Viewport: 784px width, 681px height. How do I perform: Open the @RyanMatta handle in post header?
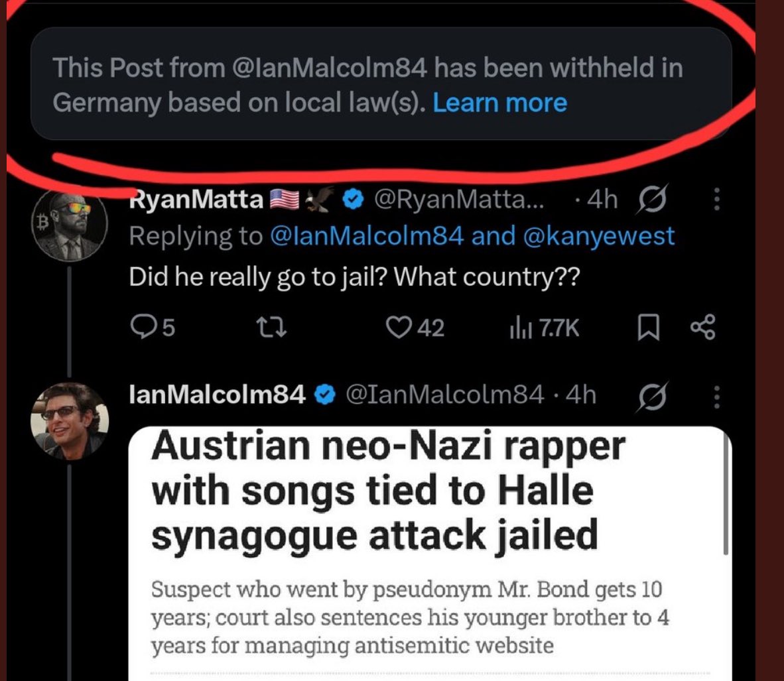(x=458, y=199)
